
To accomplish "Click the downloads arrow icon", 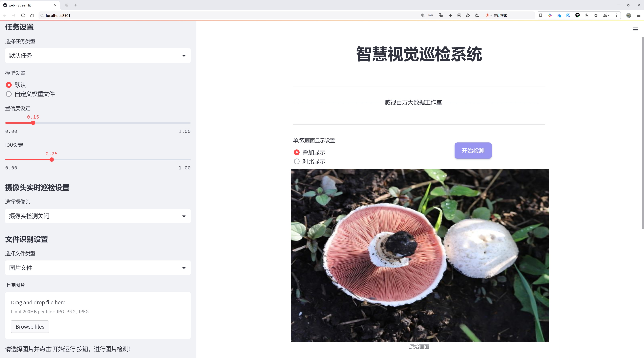I will tap(587, 16).
